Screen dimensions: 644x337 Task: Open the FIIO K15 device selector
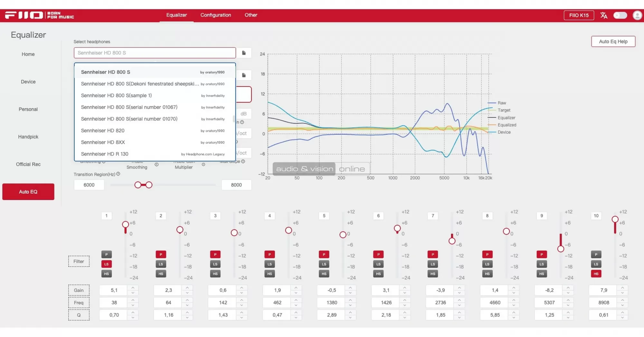point(579,15)
